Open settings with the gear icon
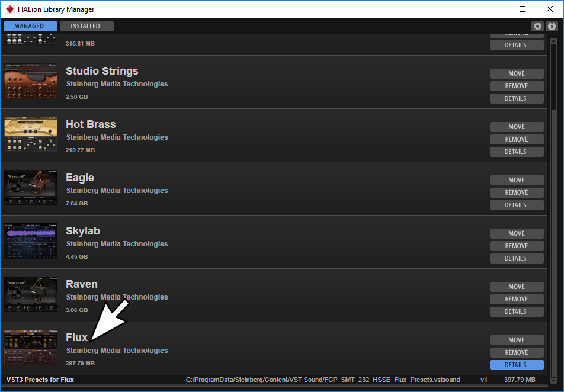Screen dimensions: 564x392 [x=537, y=26]
